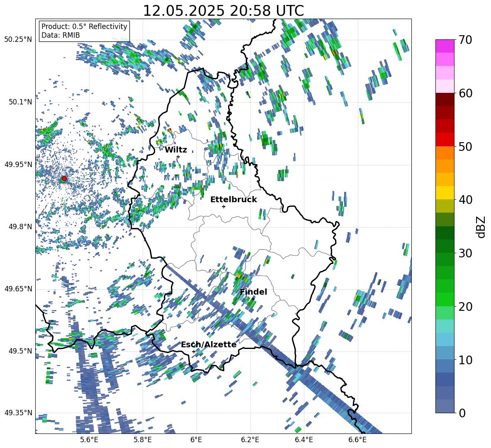Click the 70 tick on colorbar
The width and height of the screenshot is (491, 448).
465,40
